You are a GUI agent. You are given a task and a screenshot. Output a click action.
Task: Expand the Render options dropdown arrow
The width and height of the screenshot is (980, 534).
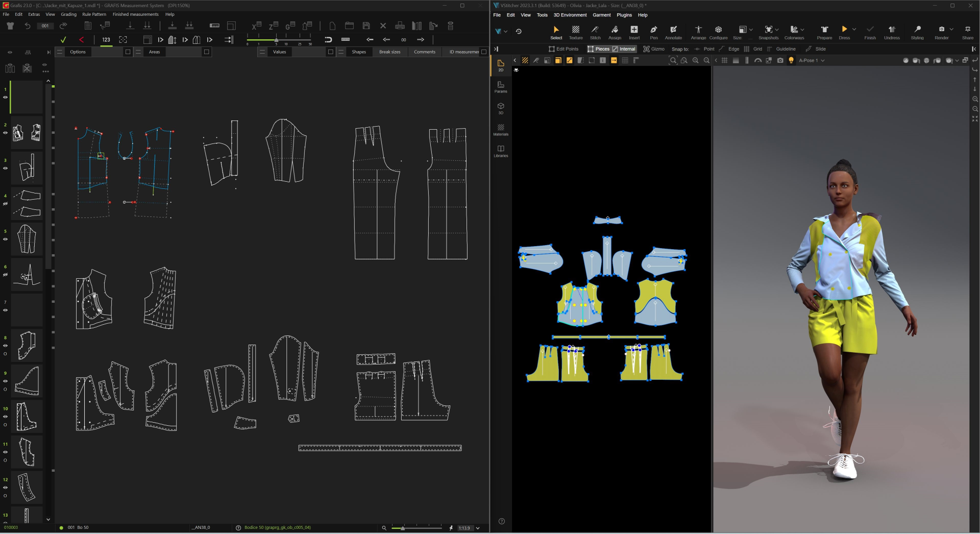[x=951, y=30]
